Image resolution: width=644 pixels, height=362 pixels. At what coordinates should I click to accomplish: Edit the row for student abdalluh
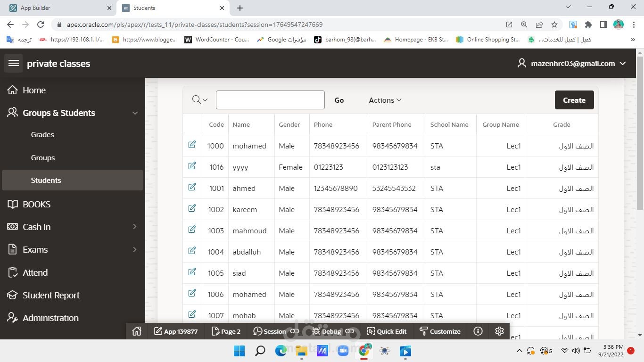coord(192,251)
